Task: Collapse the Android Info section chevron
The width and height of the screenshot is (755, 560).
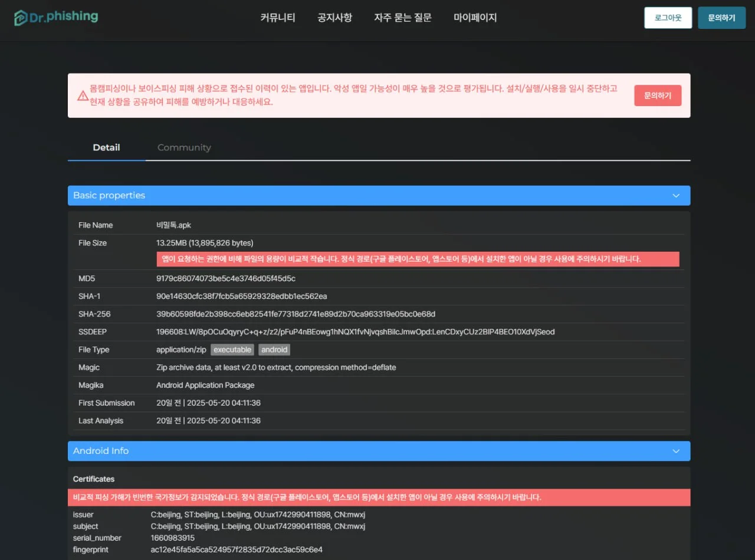Action: [676, 451]
